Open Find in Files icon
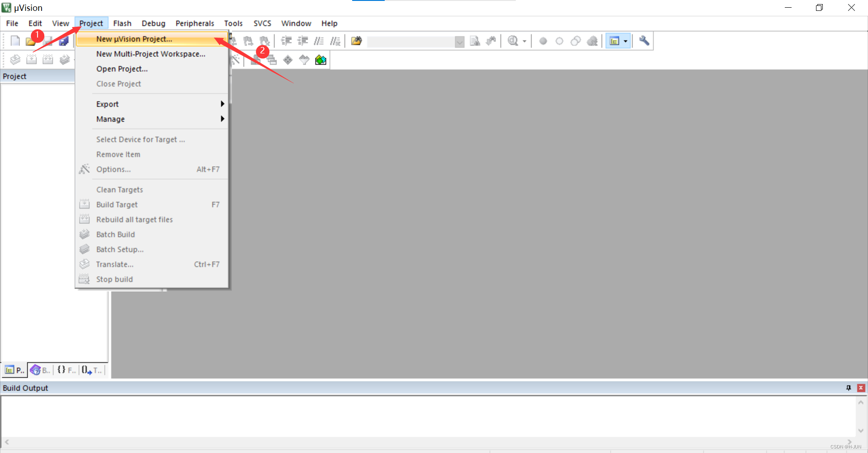Image resolution: width=868 pixels, height=453 pixels. click(357, 41)
